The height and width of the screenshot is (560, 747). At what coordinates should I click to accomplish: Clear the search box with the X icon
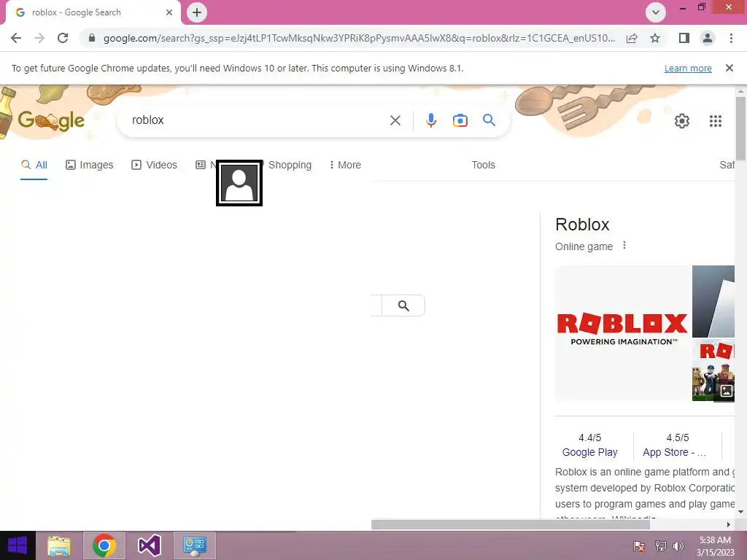[x=395, y=120]
